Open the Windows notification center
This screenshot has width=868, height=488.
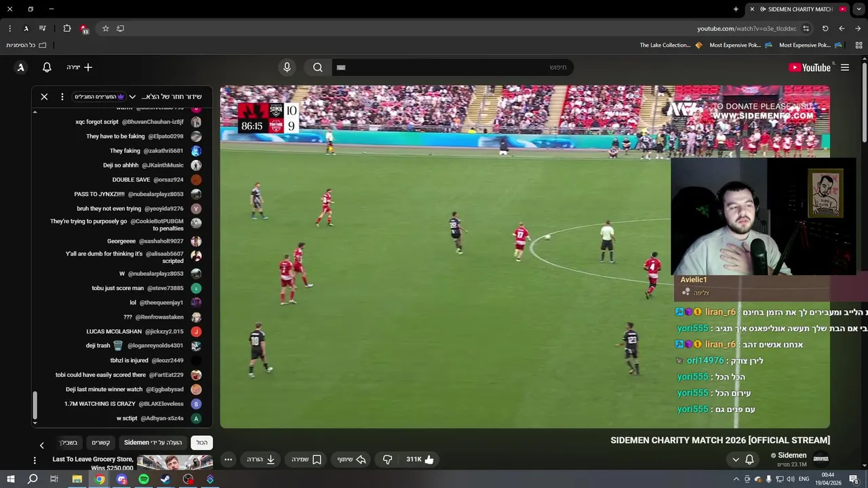point(854,479)
